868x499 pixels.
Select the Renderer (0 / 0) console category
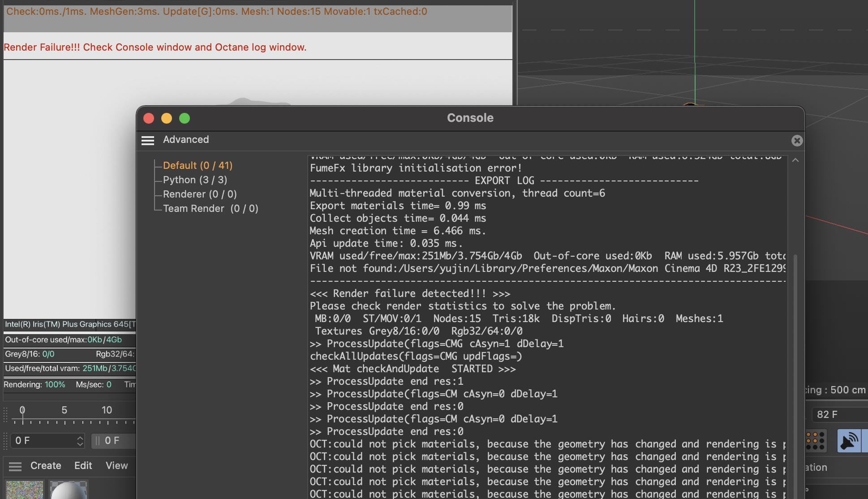200,194
